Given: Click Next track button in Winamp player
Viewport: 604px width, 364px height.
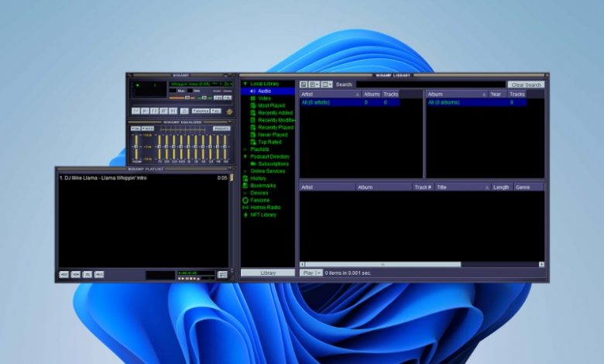Looking at the screenshot, I should [x=173, y=111].
